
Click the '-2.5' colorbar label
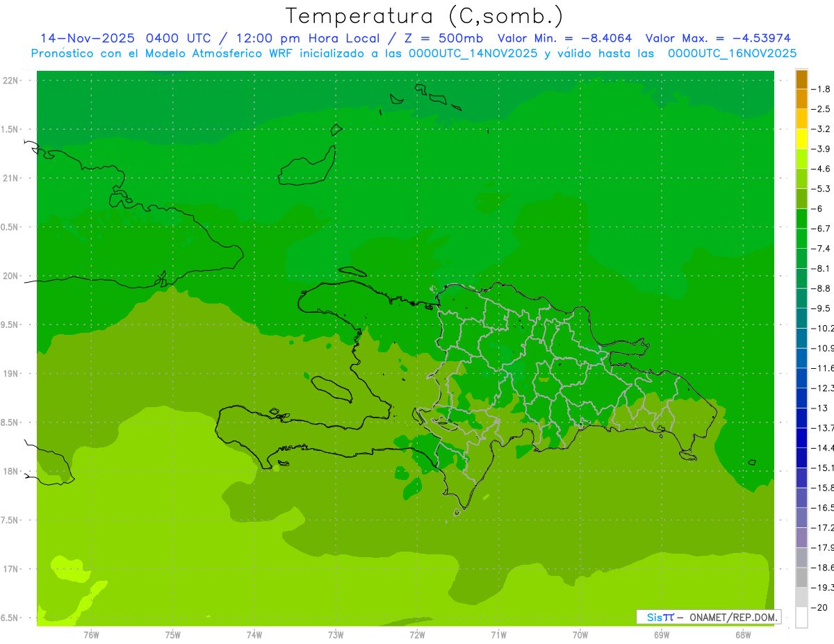tap(821, 109)
